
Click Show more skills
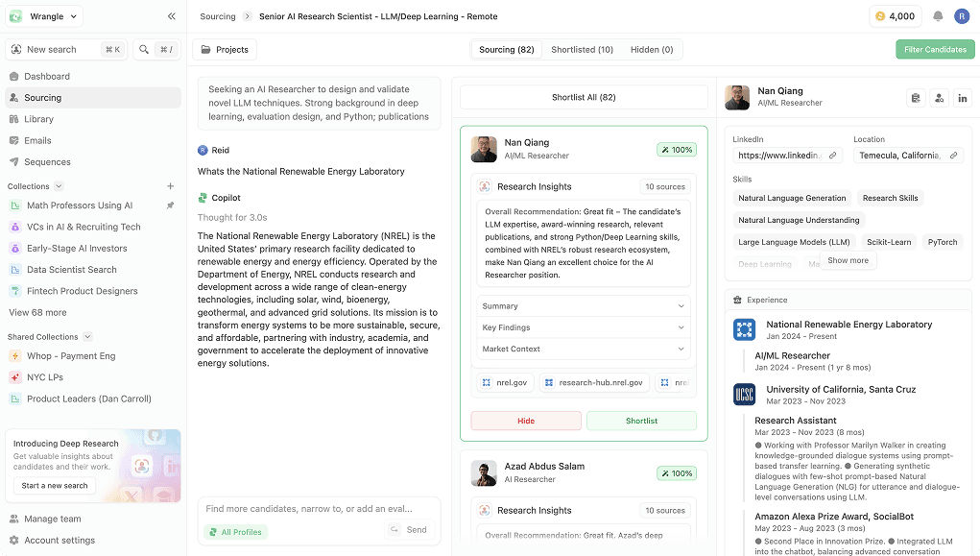(x=848, y=260)
